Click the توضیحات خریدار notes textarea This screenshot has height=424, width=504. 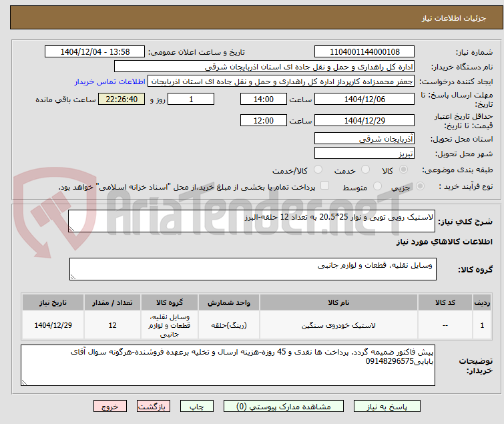[228, 365]
